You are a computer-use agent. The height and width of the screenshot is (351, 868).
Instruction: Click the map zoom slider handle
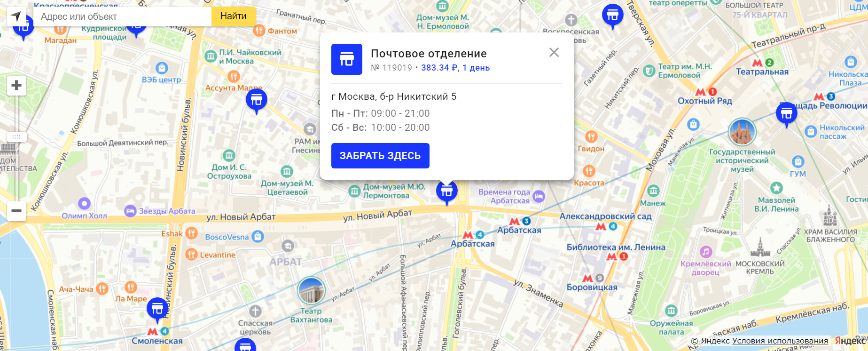[16, 137]
